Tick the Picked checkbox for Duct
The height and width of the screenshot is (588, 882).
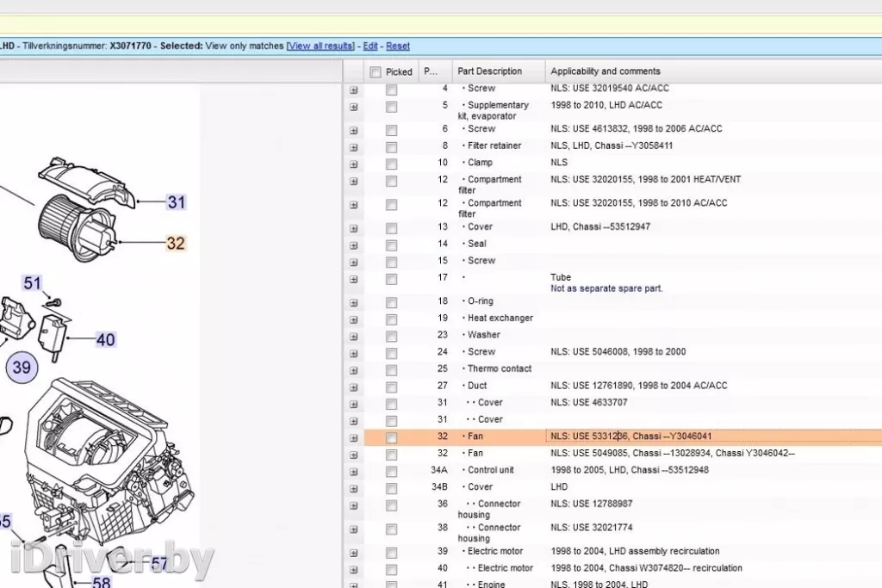(392, 387)
